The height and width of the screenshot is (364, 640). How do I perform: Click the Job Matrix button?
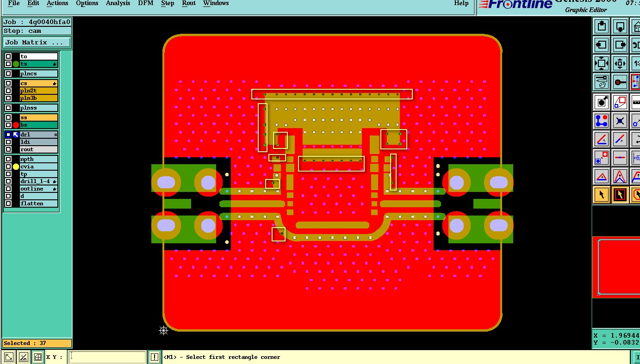tap(37, 42)
